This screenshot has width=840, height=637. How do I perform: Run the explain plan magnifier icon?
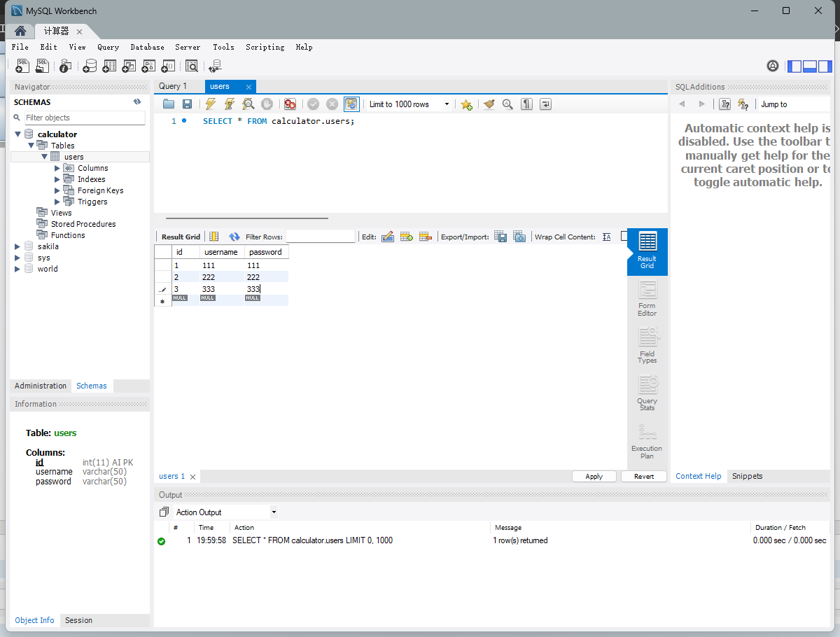[248, 104]
